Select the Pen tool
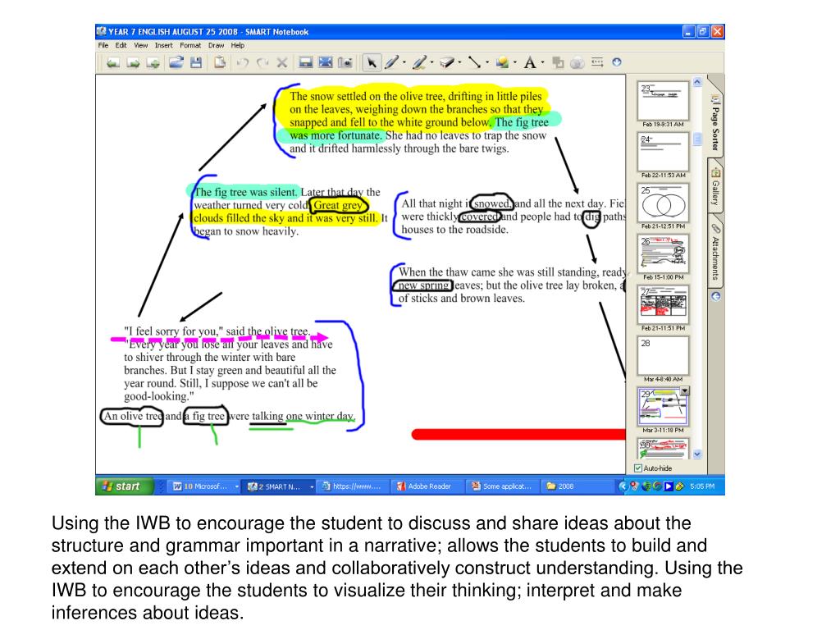This screenshot has width=840, height=630. coord(392,62)
